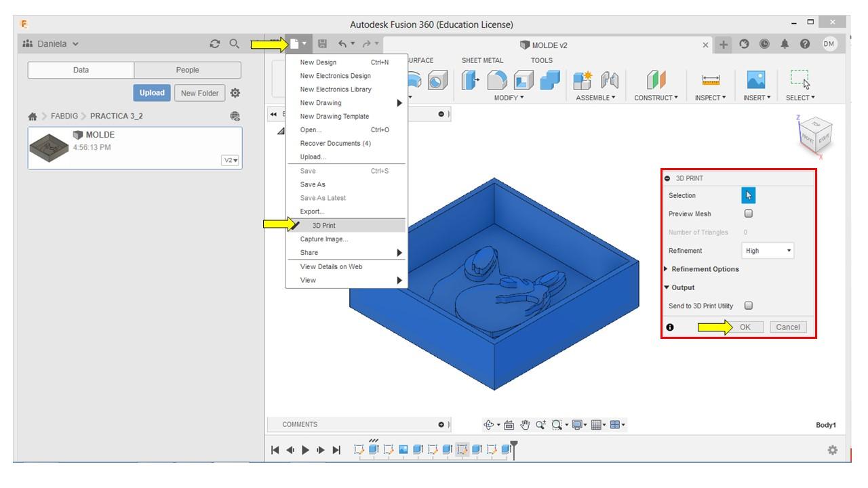Image resolution: width=868 pixels, height=488 pixels.
Task: Create a New Folder
Action: click(199, 92)
